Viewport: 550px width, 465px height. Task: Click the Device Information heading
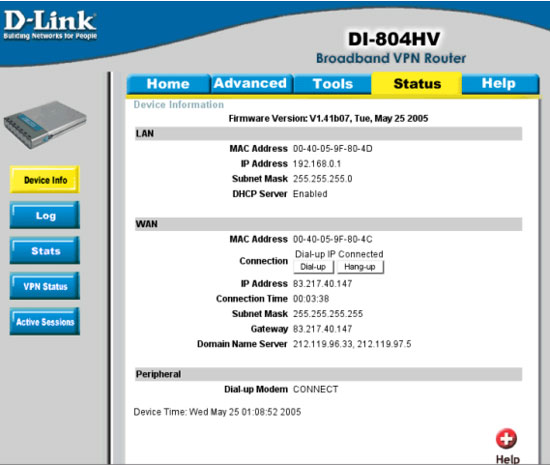(179, 105)
